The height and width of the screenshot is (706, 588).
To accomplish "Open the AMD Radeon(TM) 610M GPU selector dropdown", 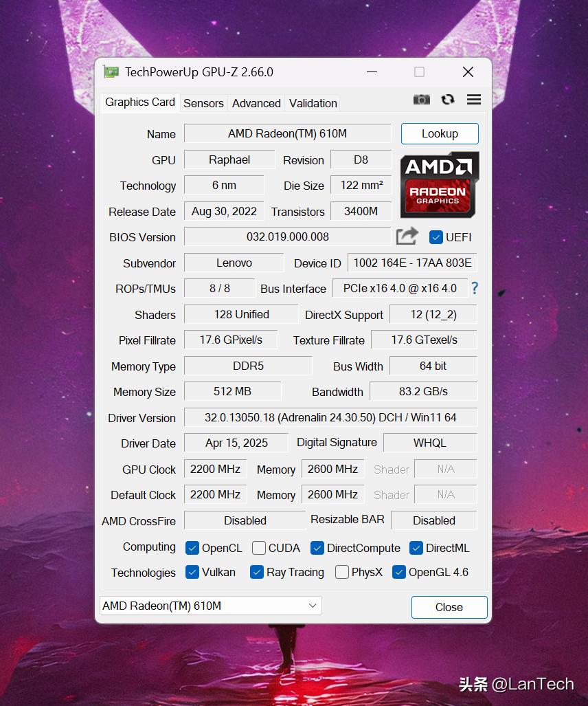I will pyautogui.click(x=211, y=606).
